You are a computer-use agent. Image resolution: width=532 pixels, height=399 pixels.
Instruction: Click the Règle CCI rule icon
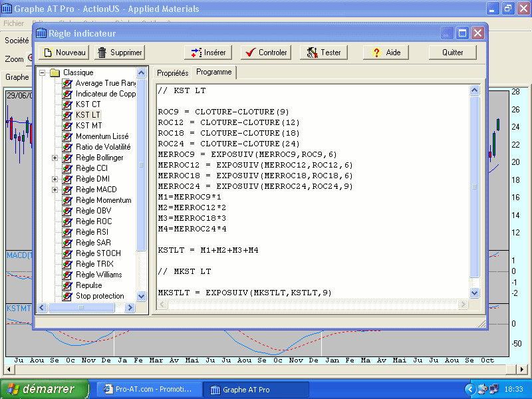tap(67, 168)
